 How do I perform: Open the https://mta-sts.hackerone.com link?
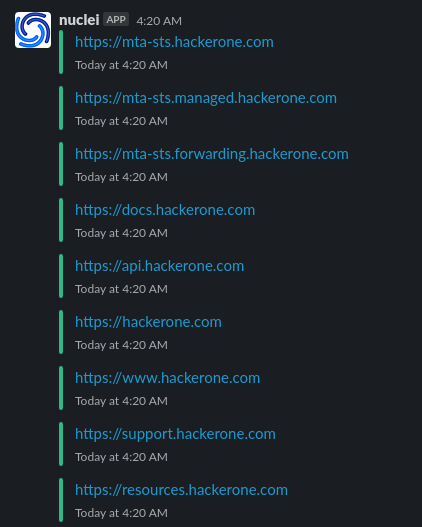point(174,42)
